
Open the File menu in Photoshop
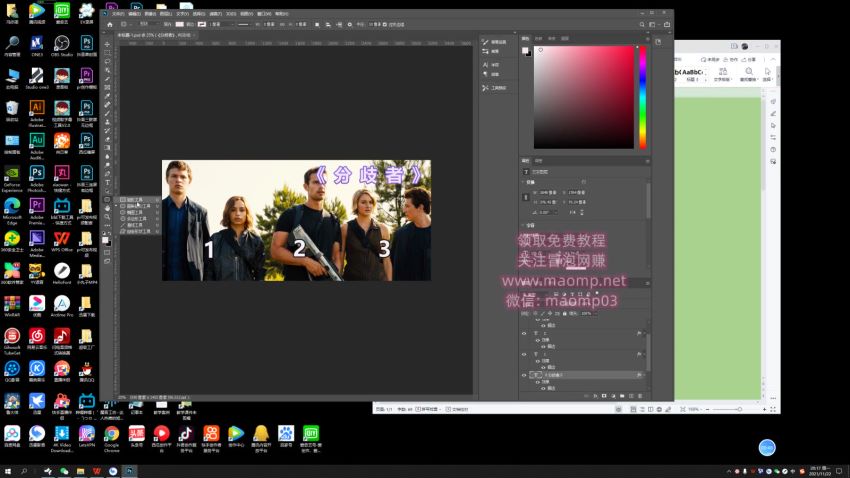pos(118,14)
